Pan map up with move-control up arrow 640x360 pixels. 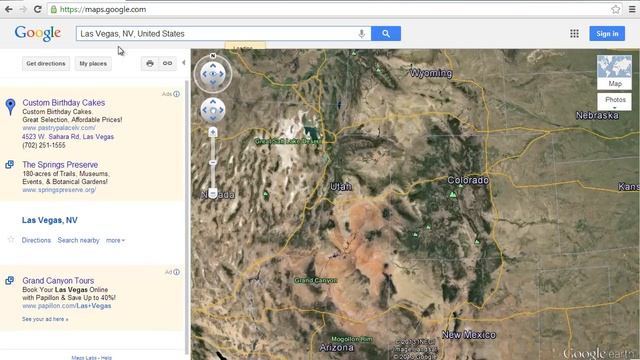pos(213,102)
